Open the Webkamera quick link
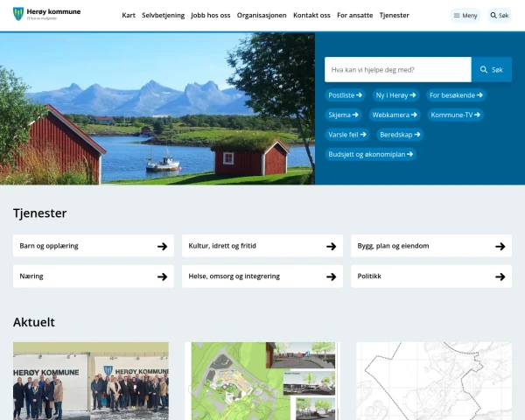The height and width of the screenshot is (420, 525). coord(395,115)
